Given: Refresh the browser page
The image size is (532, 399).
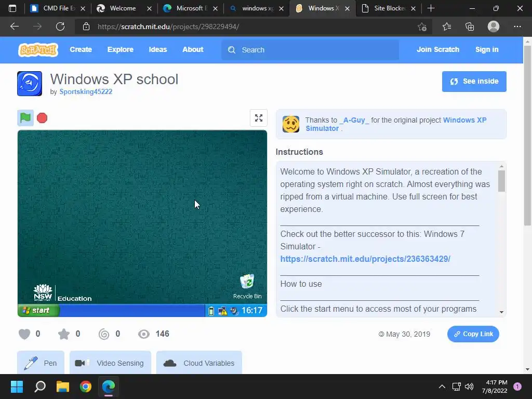Looking at the screenshot, I should click(x=60, y=26).
